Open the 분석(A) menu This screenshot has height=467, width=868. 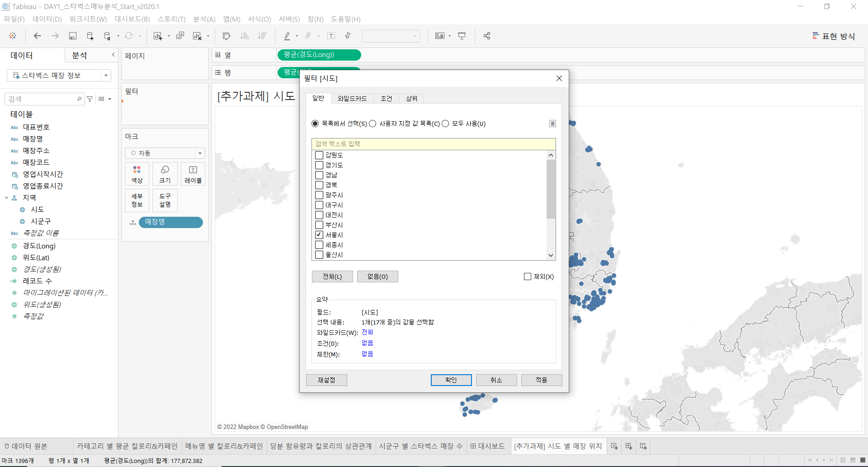coord(204,19)
